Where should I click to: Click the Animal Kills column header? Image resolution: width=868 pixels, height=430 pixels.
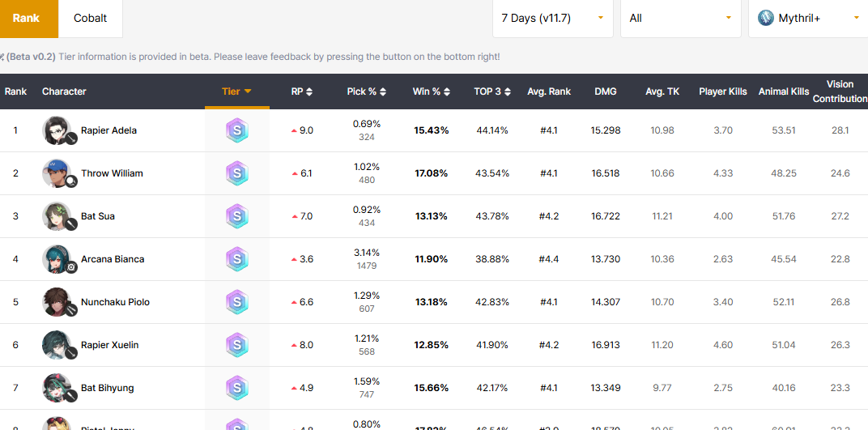coord(783,92)
